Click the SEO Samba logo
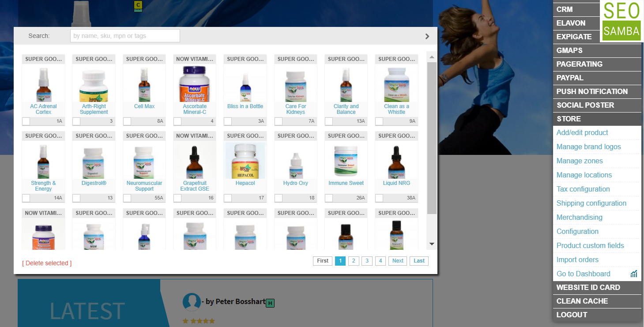This screenshot has height=327, width=644. tap(621, 21)
